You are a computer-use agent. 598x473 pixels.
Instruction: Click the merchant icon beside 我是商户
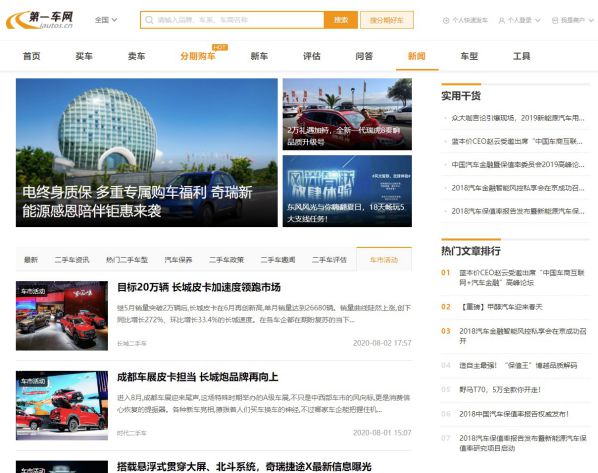[555, 20]
